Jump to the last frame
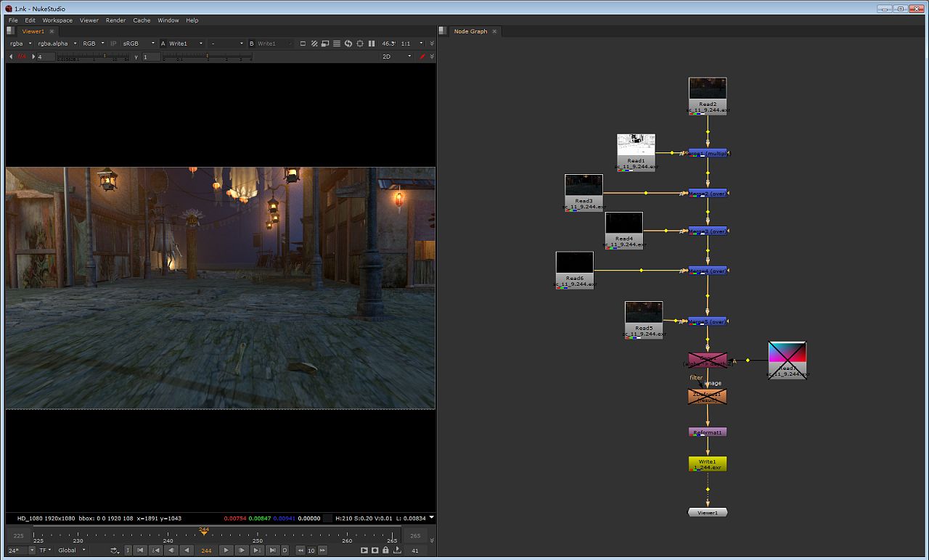This screenshot has height=560, width=929. click(272, 551)
